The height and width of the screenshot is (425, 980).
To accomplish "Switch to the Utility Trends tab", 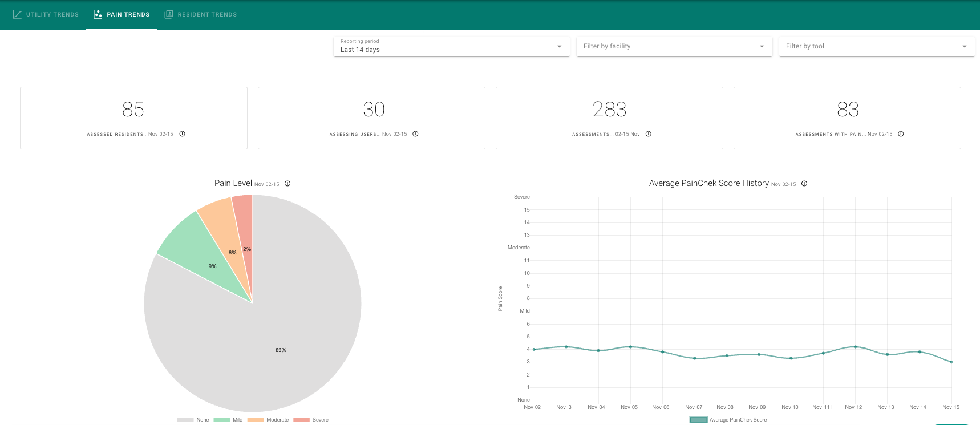I will click(x=46, y=14).
